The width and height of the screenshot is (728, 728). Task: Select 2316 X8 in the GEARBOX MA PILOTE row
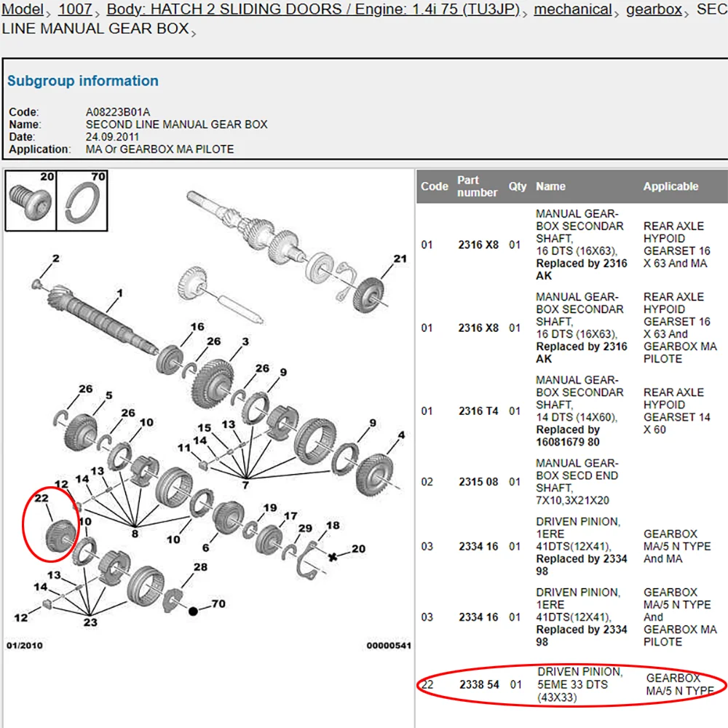(x=478, y=328)
